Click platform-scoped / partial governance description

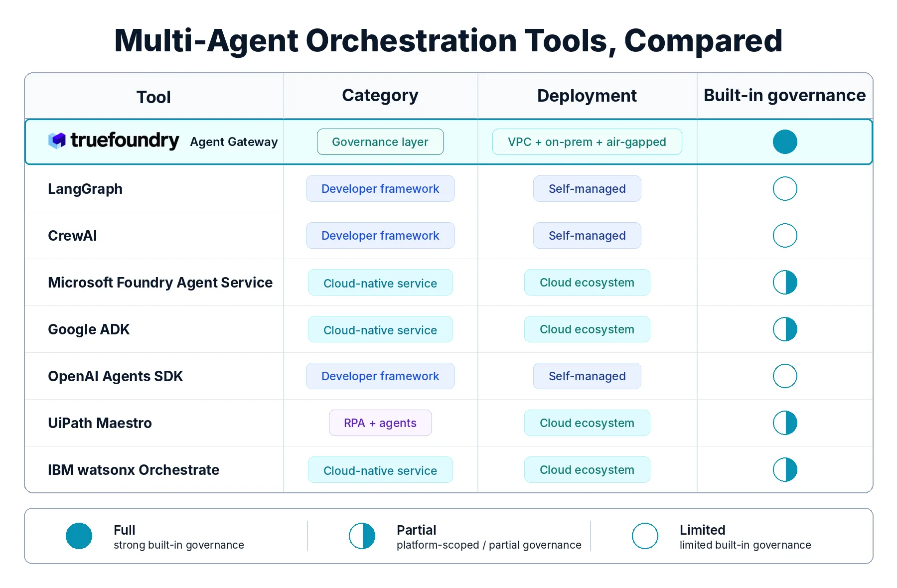point(489,545)
